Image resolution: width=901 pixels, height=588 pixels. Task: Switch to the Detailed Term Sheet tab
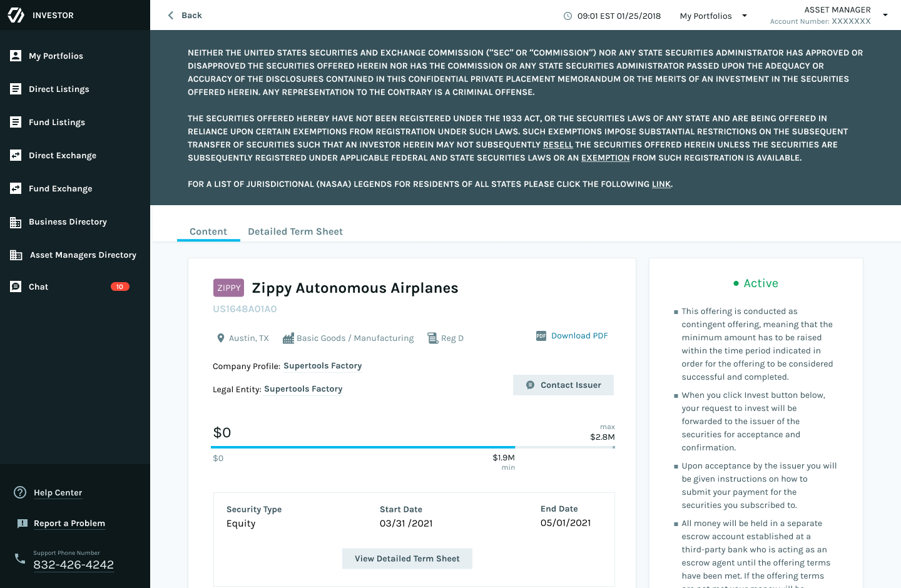[x=295, y=231]
